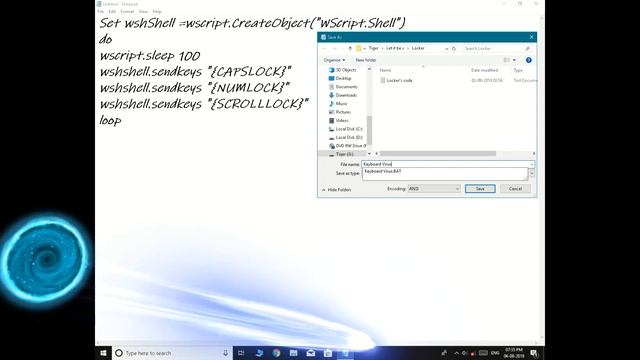Image resolution: width=640 pixels, height=360 pixels.
Task: Select 3D Objects in the navigation pane
Action: pyautogui.click(x=342, y=70)
